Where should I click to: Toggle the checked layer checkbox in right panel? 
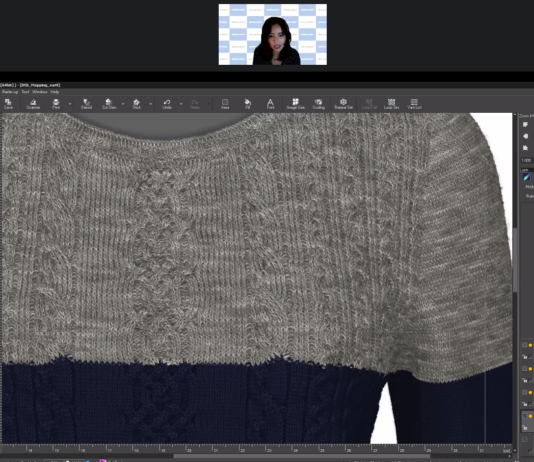coord(525,416)
